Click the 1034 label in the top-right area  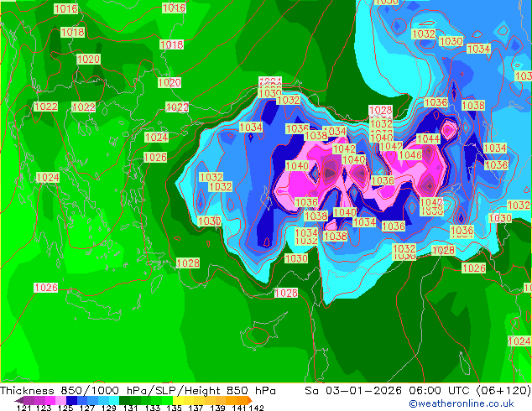coord(478,49)
